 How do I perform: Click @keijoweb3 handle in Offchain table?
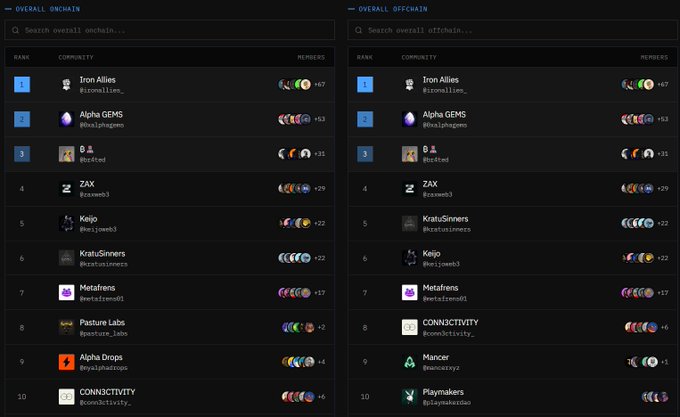pos(441,264)
